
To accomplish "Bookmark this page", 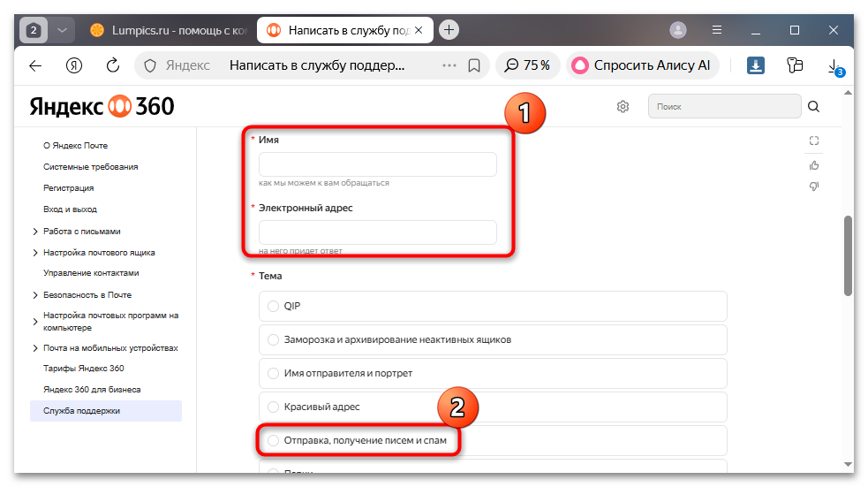I will click(x=474, y=65).
